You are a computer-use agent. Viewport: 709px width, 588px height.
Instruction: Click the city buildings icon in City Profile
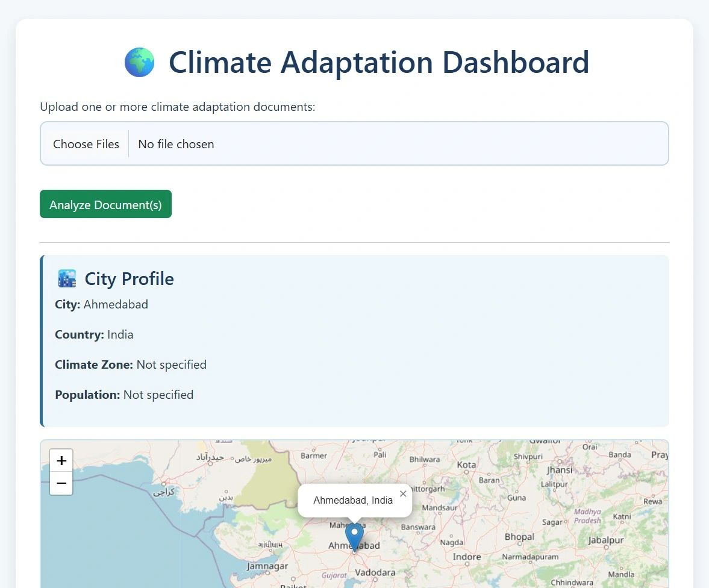[x=67, y=278]
